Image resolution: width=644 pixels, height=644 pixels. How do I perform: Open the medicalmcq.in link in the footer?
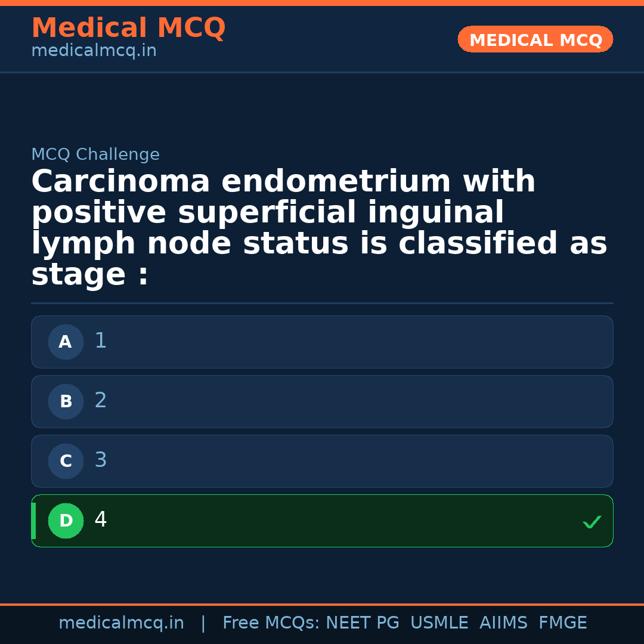(121, 623)
